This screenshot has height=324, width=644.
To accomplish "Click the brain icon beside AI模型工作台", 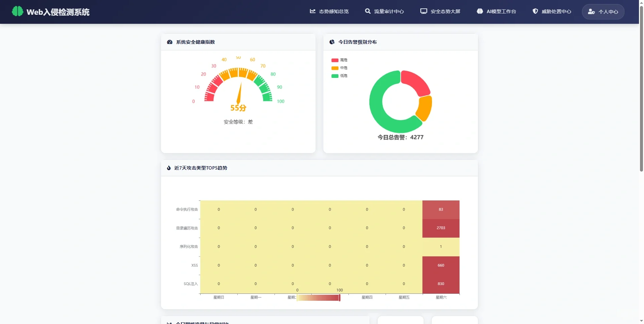I will [x=480, y=11].
